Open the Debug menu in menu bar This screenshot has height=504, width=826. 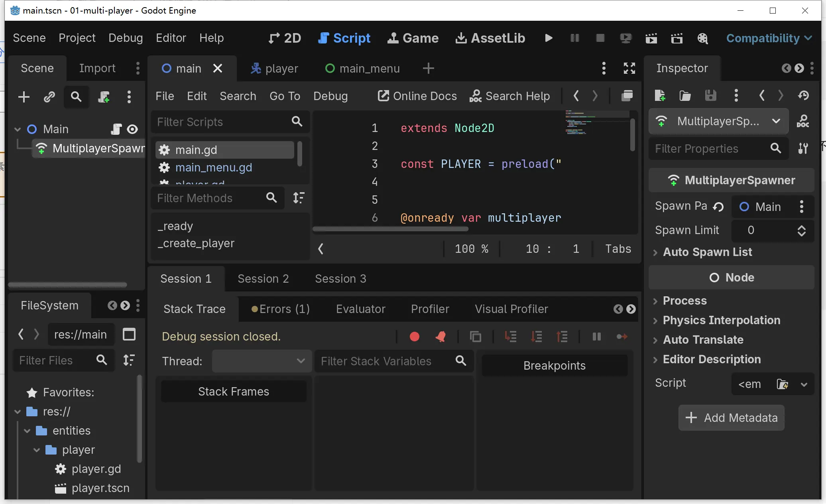[x=126, y=38]
